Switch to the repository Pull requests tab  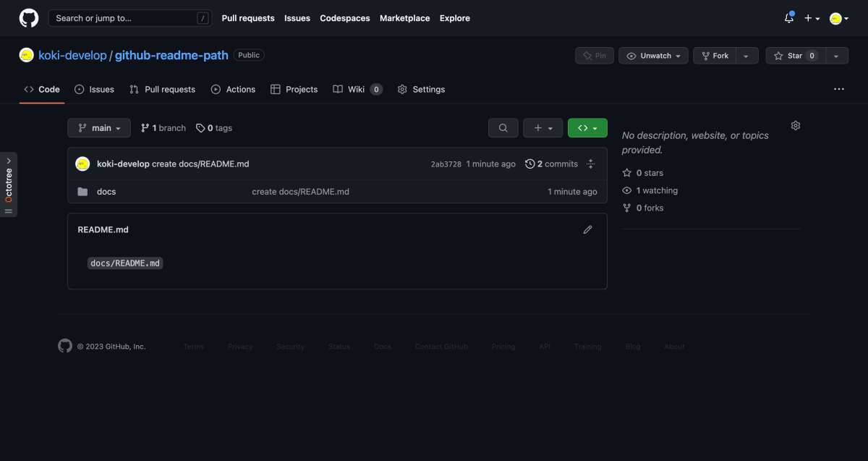click(163, 89)
